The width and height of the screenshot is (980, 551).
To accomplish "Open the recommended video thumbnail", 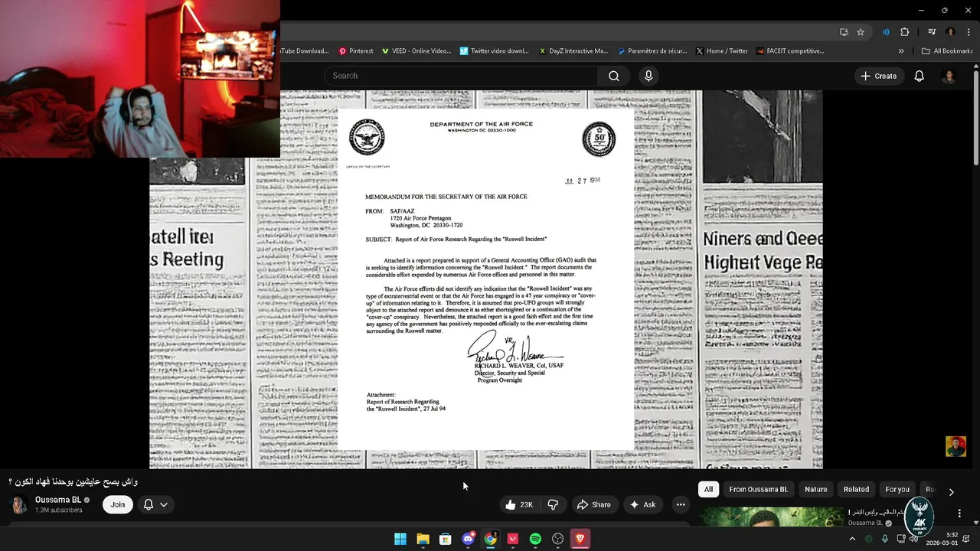I will coord(770,517).
